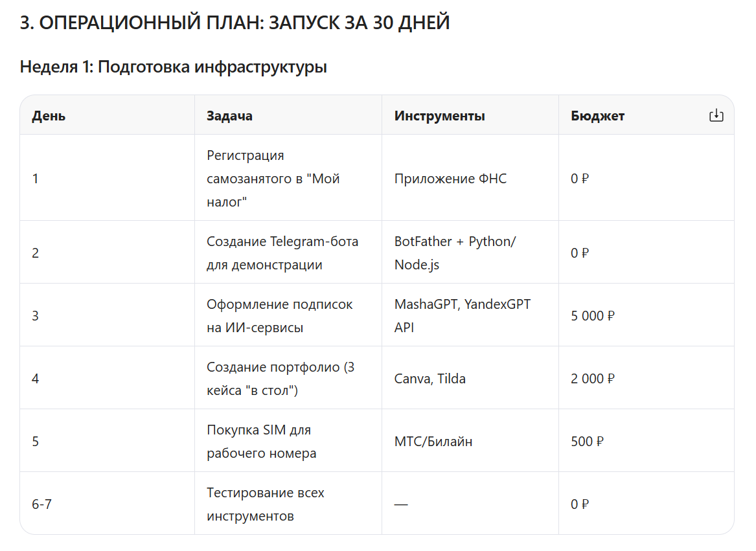Select the Регистрация самозанятого task text

tap(273, 178)
